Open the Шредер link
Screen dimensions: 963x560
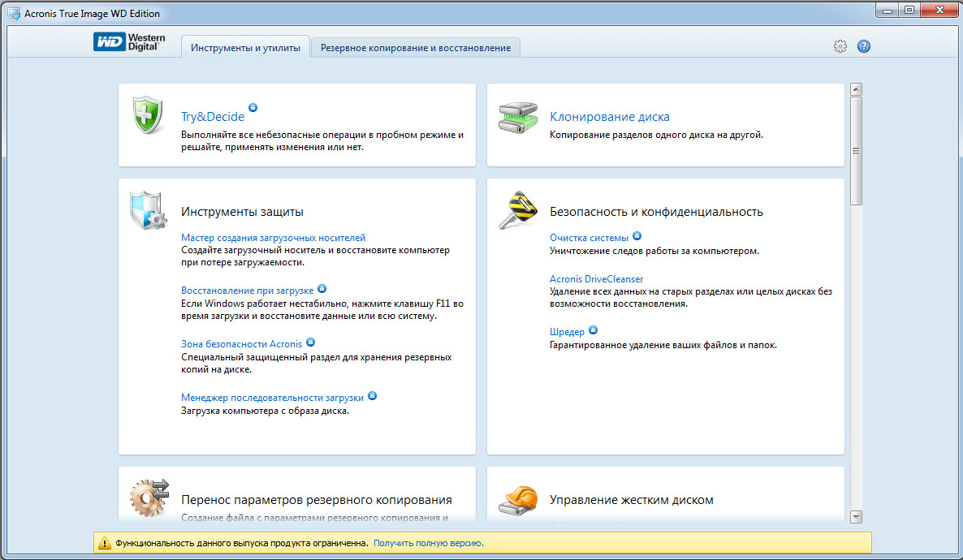pos(567,332)
